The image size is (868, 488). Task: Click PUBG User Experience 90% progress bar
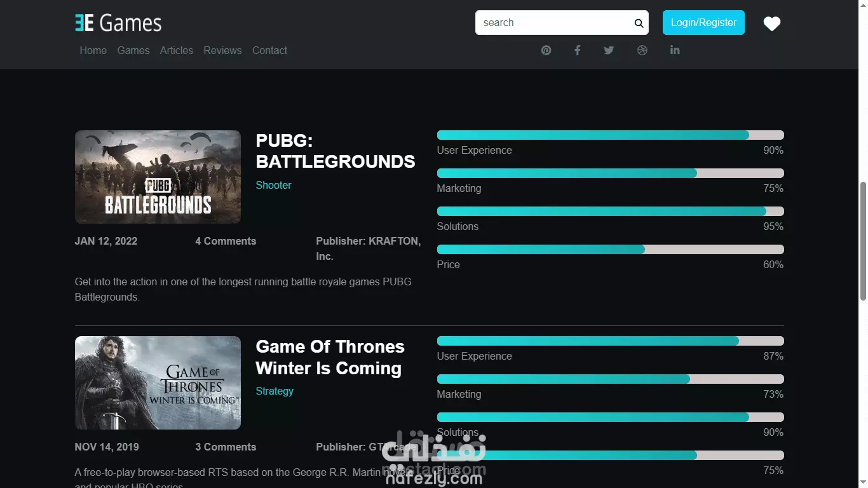(x=610, y=135)
